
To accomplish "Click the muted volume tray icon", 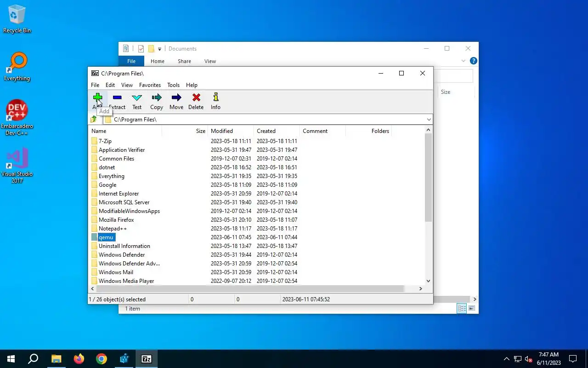I will tap(528, 359).
